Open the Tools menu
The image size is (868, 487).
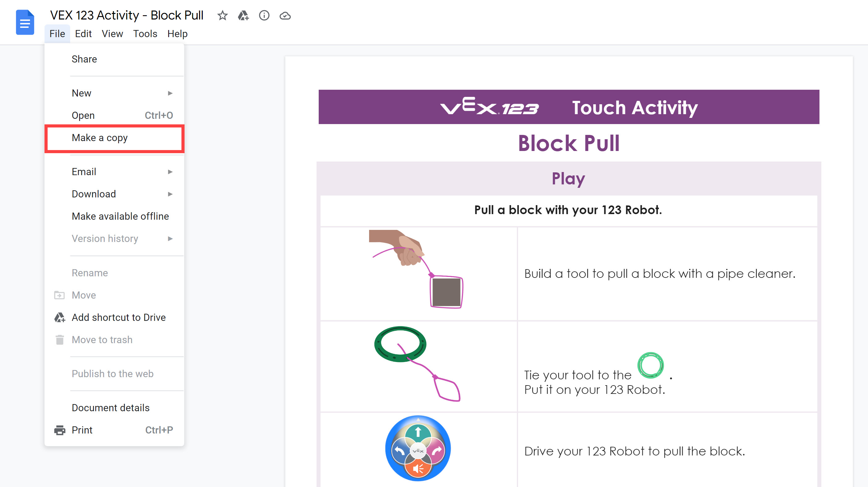coord(145,33)
